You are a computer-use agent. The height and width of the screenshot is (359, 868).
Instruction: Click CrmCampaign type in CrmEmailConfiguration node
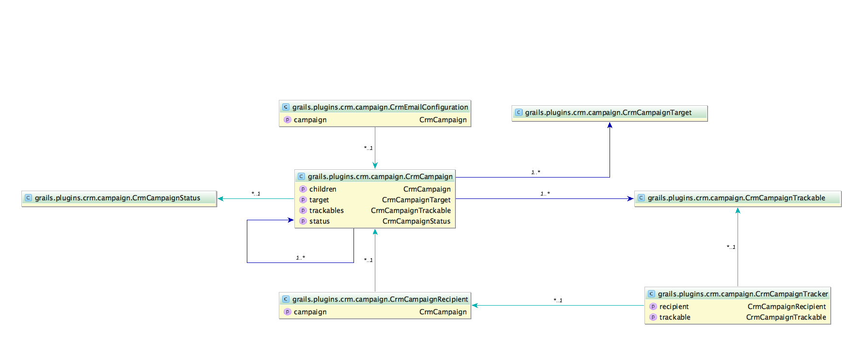443,120
